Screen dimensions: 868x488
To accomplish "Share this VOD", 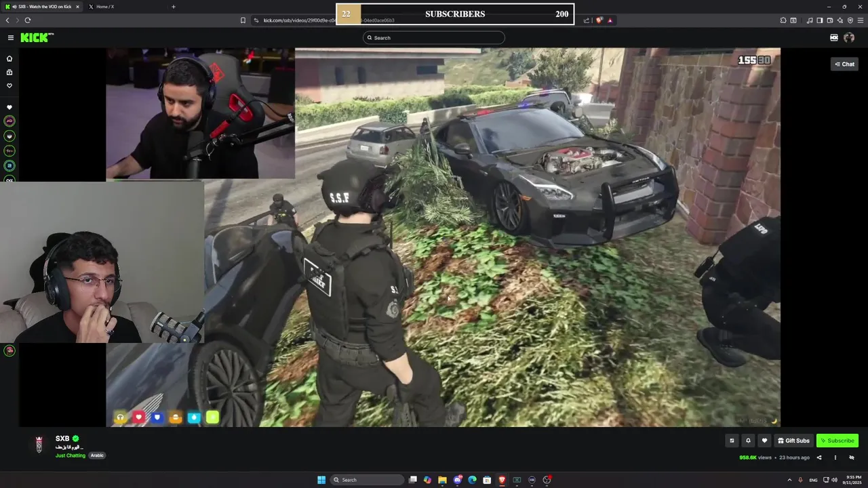I will coord(818,457).
